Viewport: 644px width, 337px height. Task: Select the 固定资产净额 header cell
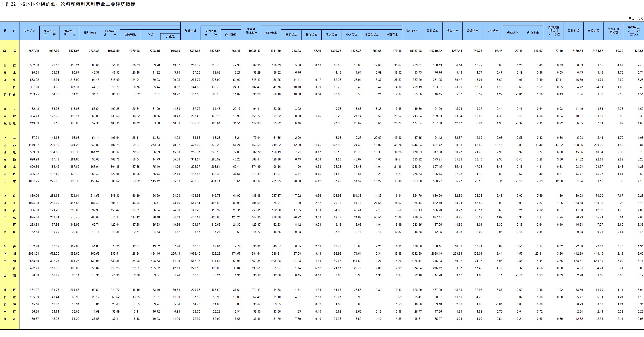[x=50, y=33]
